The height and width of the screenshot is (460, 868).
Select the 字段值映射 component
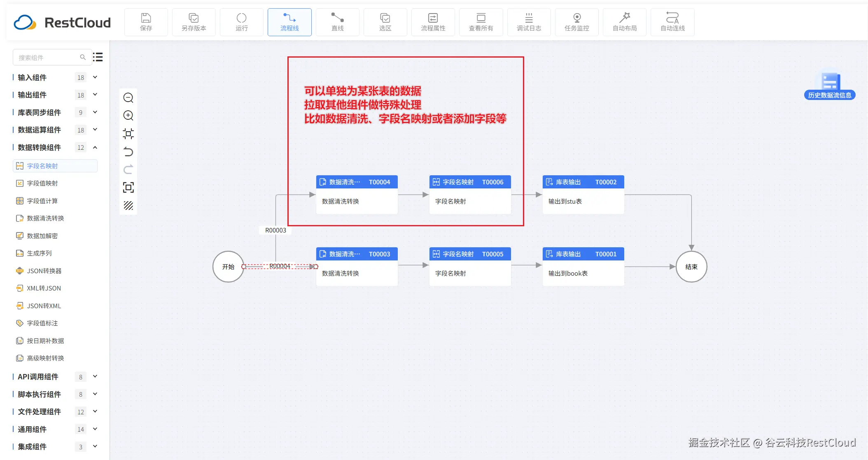[55, 184]
